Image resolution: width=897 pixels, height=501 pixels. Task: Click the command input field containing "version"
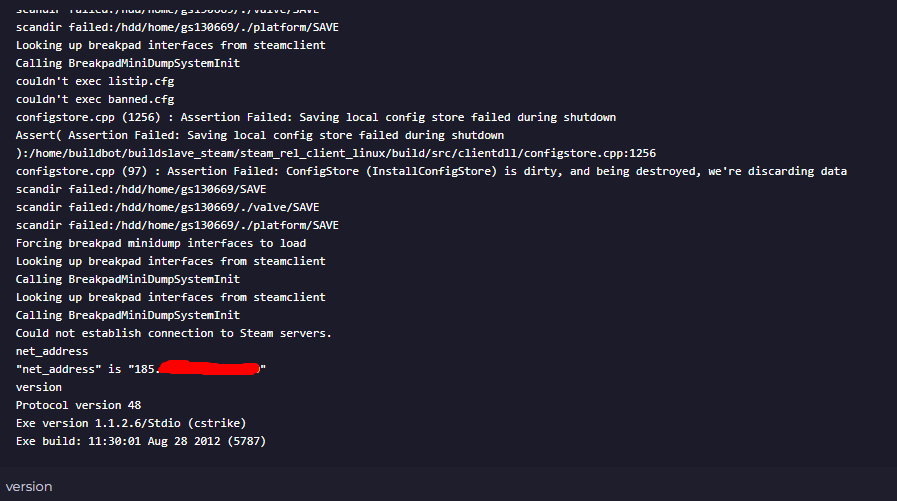pyautogui.click(x=448, y=486)
